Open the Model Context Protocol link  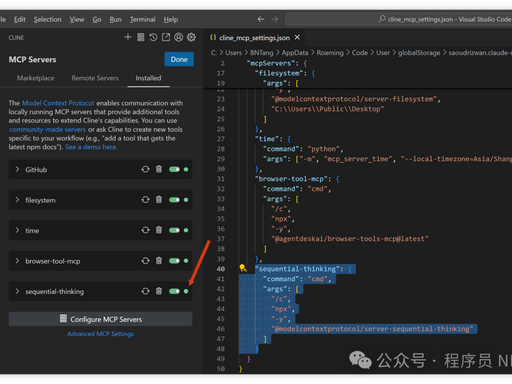coord(58,103)
